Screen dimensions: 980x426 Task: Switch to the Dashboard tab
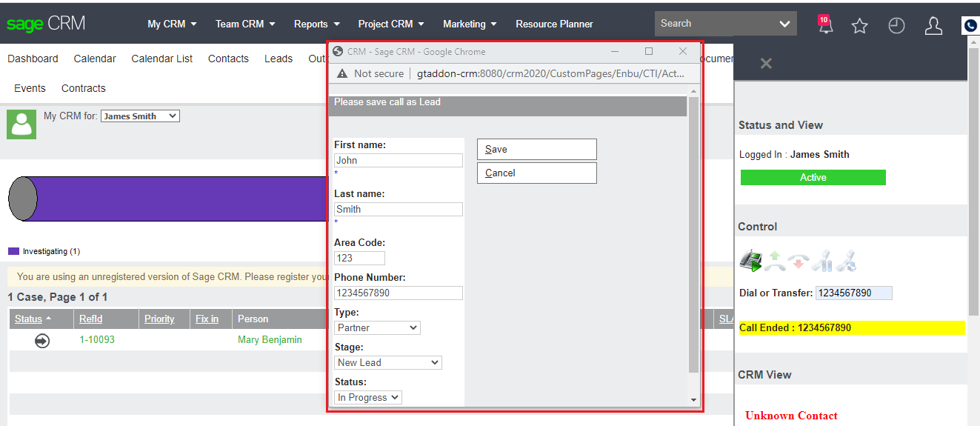coord(33,59)
